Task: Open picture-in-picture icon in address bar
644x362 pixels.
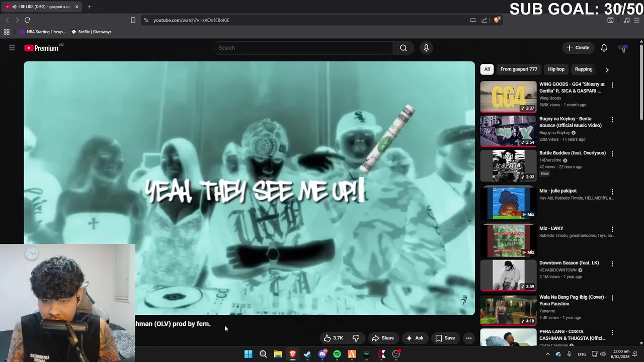Action: tap(473, 20)
